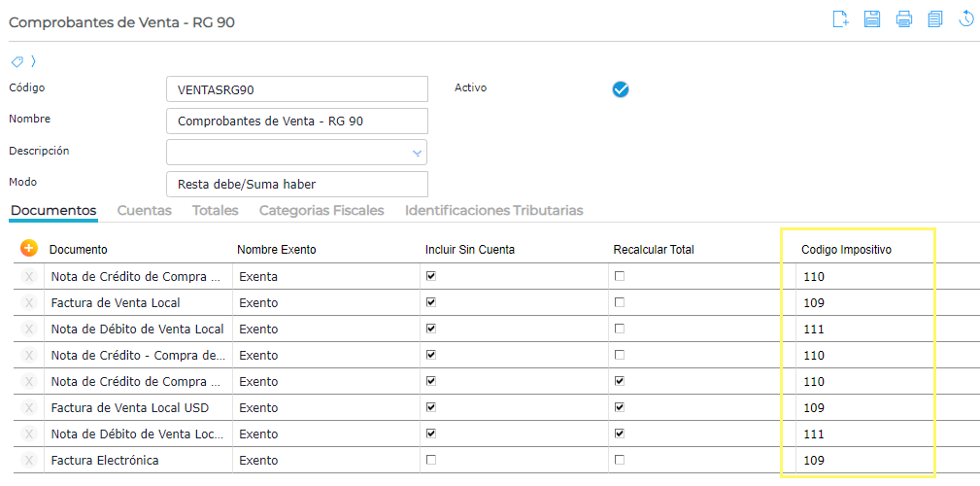The height and width of the screenshot is (486, 980).
Task: Click the chevron next to the tag icon
Action: 34,61
